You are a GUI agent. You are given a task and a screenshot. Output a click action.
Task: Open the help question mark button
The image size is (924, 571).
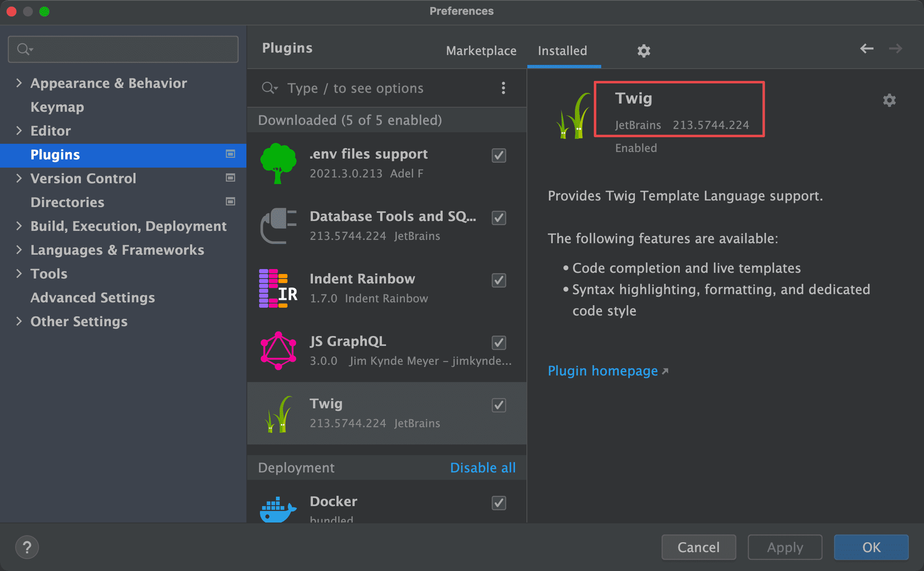(x=27, y=547)
